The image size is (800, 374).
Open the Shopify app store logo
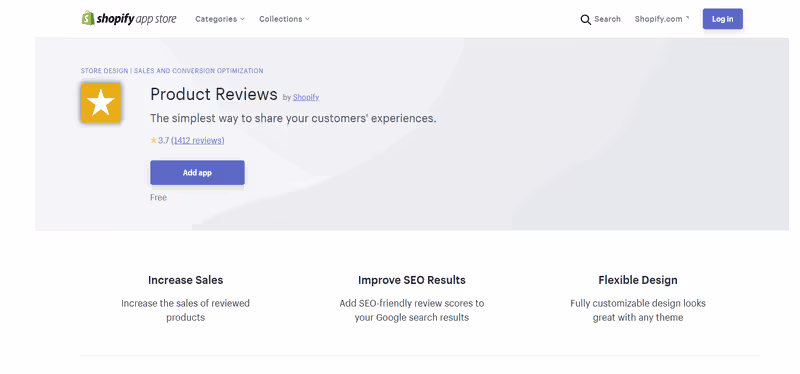click(x=129, y=19)
